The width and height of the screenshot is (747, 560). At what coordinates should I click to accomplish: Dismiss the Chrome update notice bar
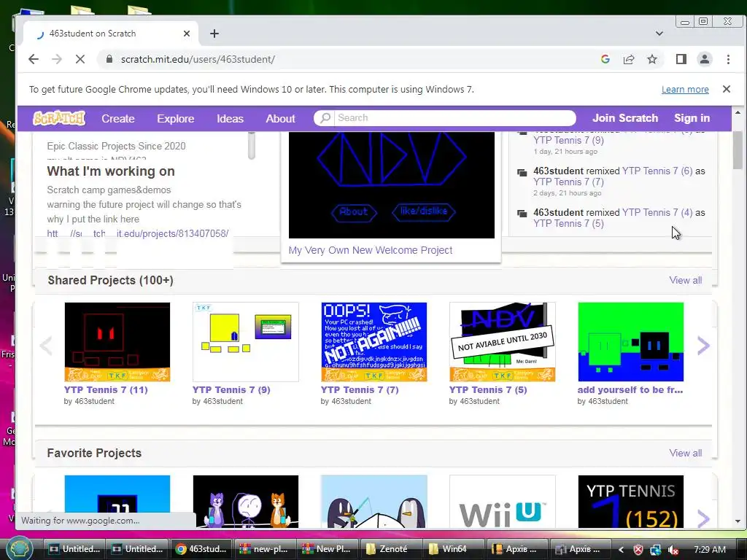point(727,89)
